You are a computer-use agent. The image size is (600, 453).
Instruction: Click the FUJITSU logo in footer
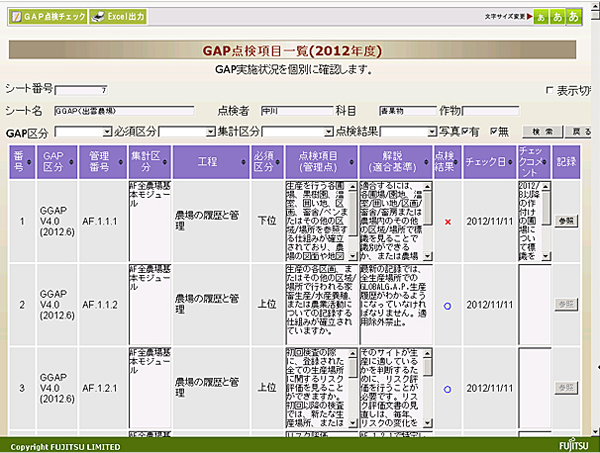click(x=574, y=445)
